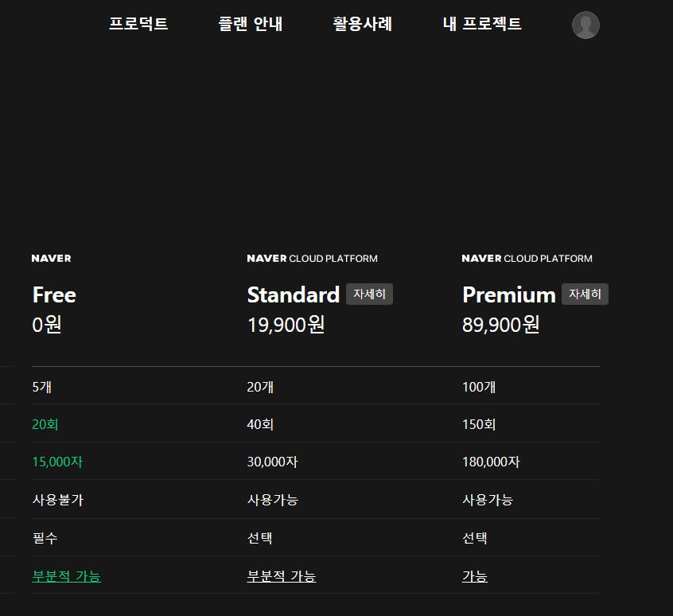This screenshot has height=616, width=673.
Task: Click the 부분적 가능 link under Free
Action: [66, 576]
